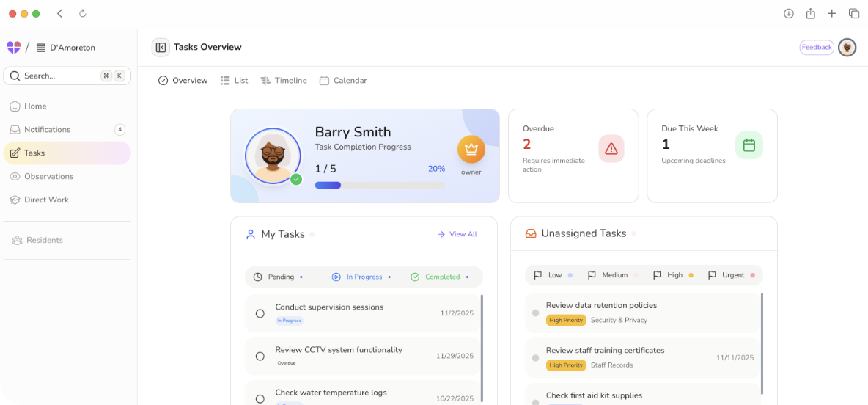This screenshot has height=405, width=868.
Task: Collapse the sidebar with the panel icon
Action: coord(161,47)
